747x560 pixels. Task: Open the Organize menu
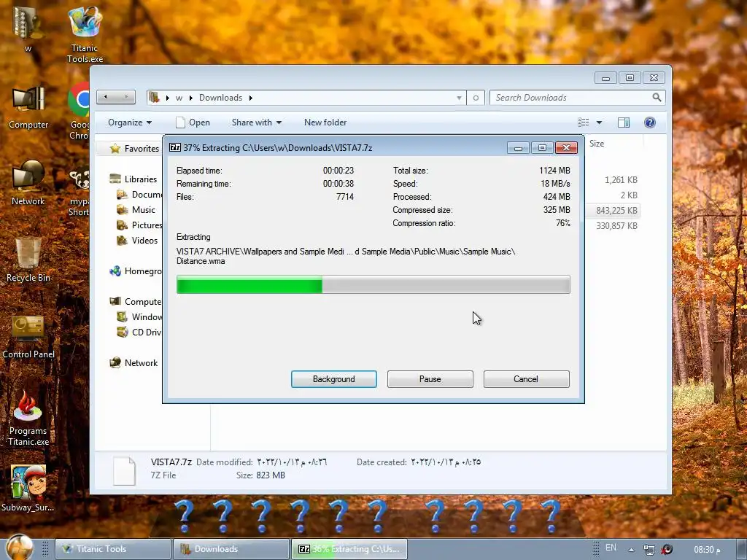[x=130, y=122]
